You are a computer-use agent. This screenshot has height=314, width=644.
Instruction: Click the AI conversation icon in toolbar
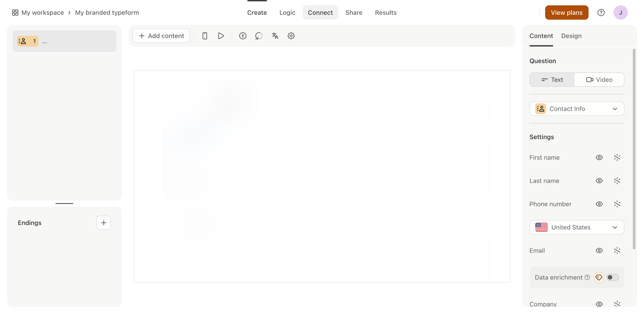point(259,36)
